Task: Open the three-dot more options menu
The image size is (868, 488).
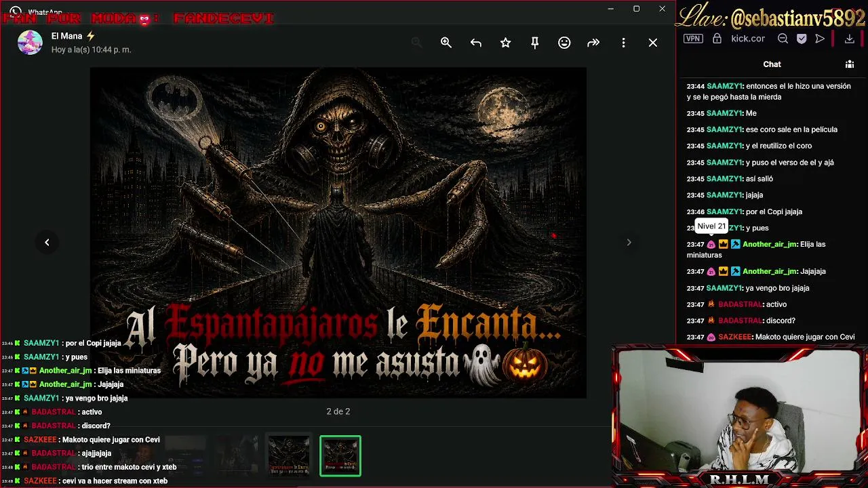Action: [623, 43]
